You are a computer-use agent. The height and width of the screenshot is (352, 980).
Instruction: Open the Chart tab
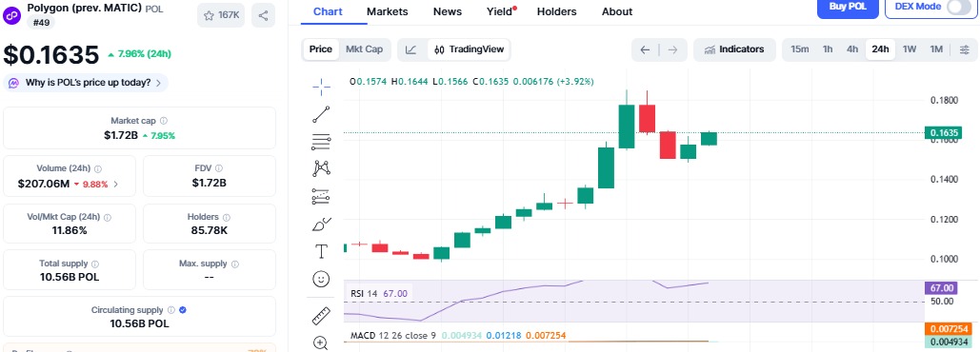328,11
